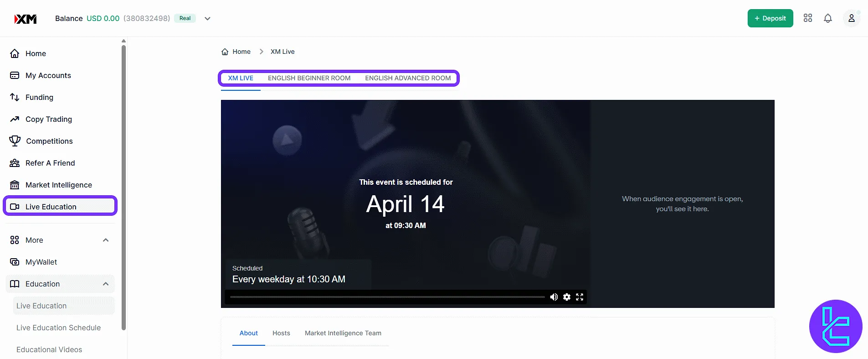
Task: Click the scheduled April 14 video area
Action: [x=406, y=204]
